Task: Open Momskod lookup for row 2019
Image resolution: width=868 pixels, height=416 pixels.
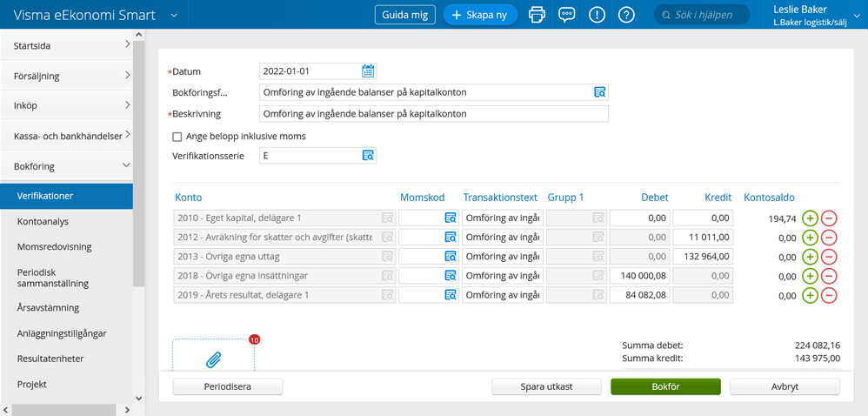Action: 451,295
